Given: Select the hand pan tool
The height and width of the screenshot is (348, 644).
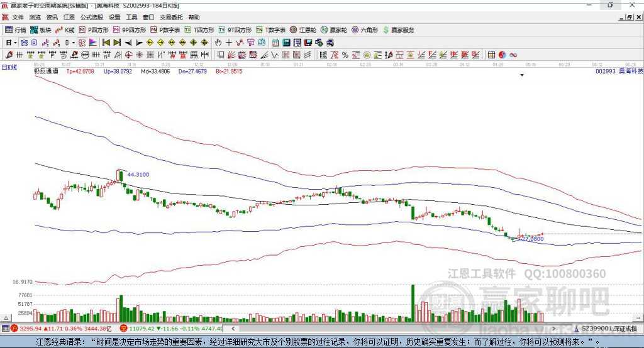Looking at the screenshot, I should pyautogui.click(x=218, y=43).
